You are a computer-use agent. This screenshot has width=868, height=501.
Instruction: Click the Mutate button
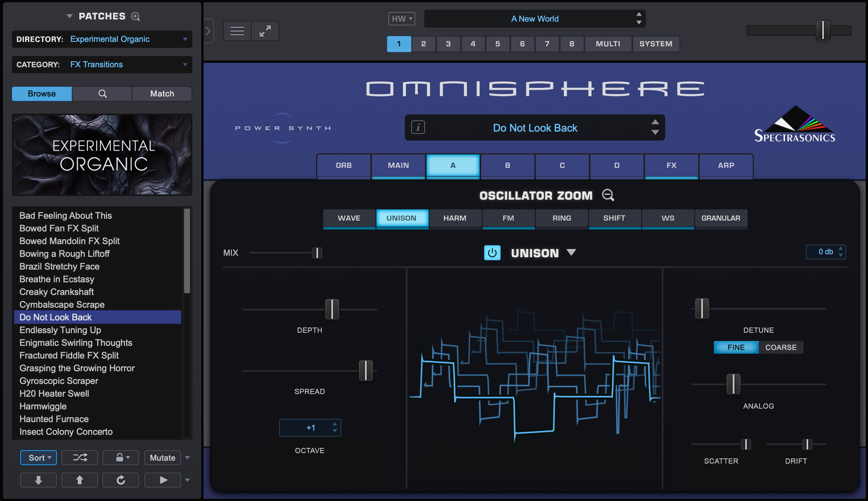[162, 457]
